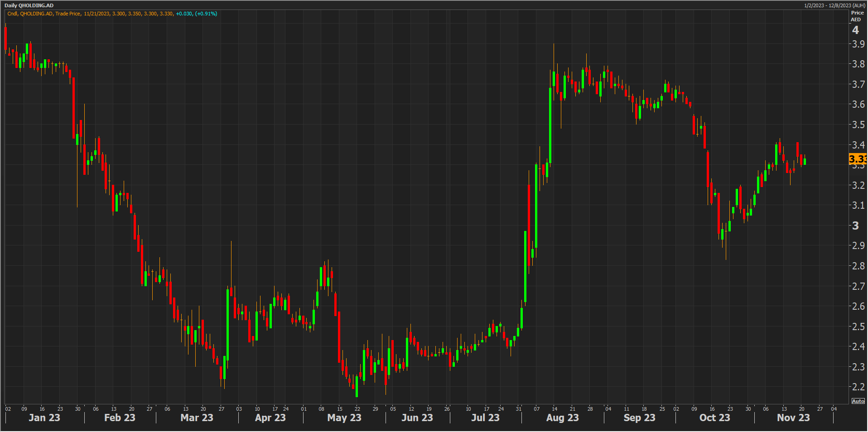Select Apr 23 on the time axis
This screenshot has width=868, height=432.
270,418
